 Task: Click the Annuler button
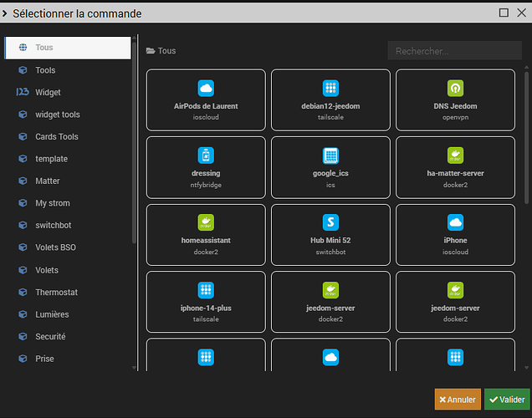click(x=458, y=400)
